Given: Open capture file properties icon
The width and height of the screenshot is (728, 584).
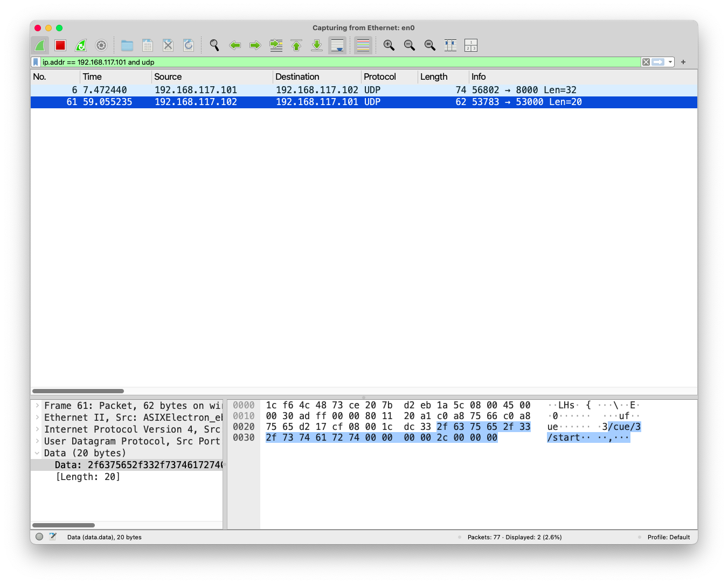Looking at the screenshot, I should coord(53,537).
